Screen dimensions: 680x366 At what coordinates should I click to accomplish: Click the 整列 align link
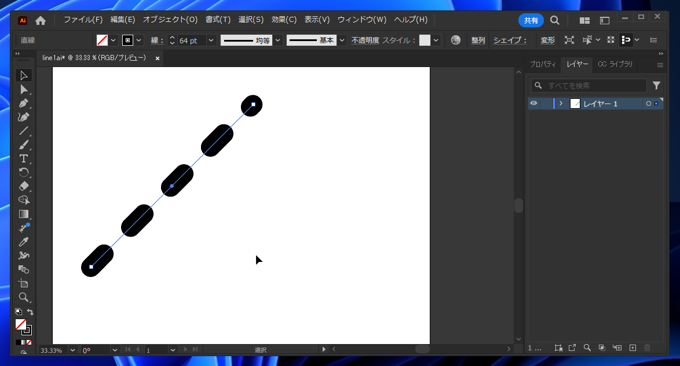pyautogui.click(x=478, y=40)
